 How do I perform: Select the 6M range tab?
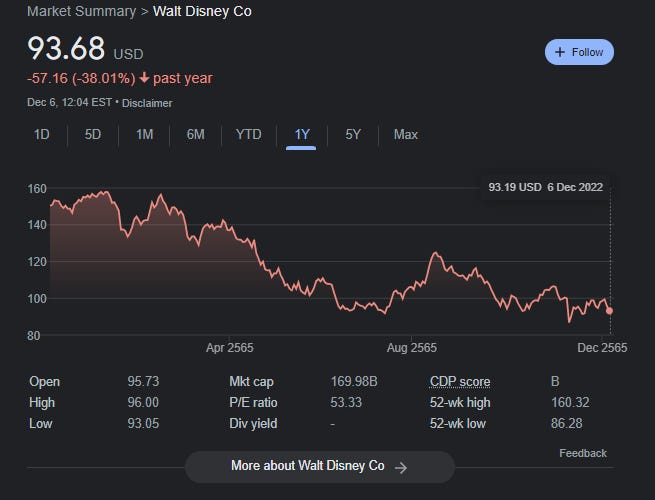(x=195, y=135)
